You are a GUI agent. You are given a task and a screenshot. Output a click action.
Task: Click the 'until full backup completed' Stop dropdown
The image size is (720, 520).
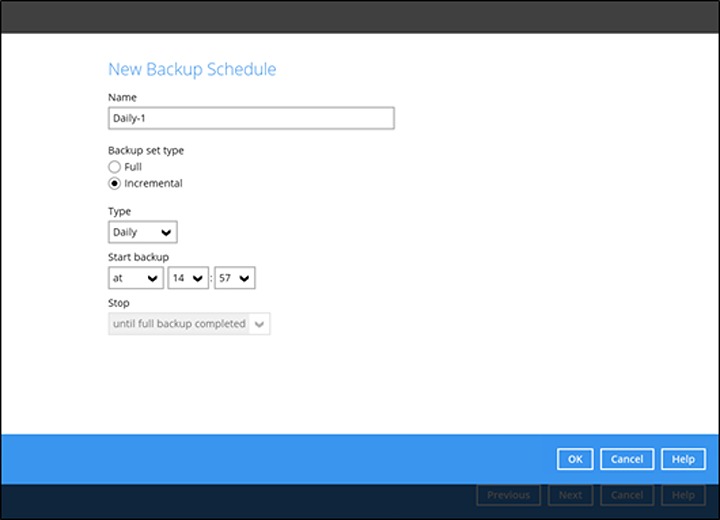[189, 324]
